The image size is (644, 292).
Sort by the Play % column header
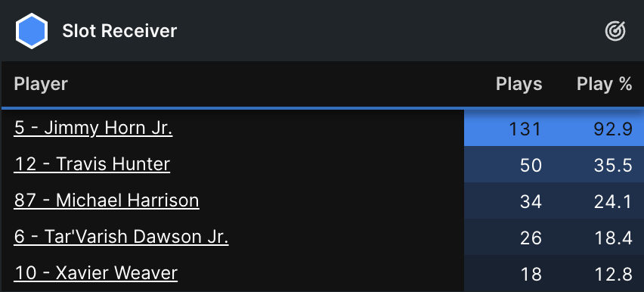click(604, 84)
